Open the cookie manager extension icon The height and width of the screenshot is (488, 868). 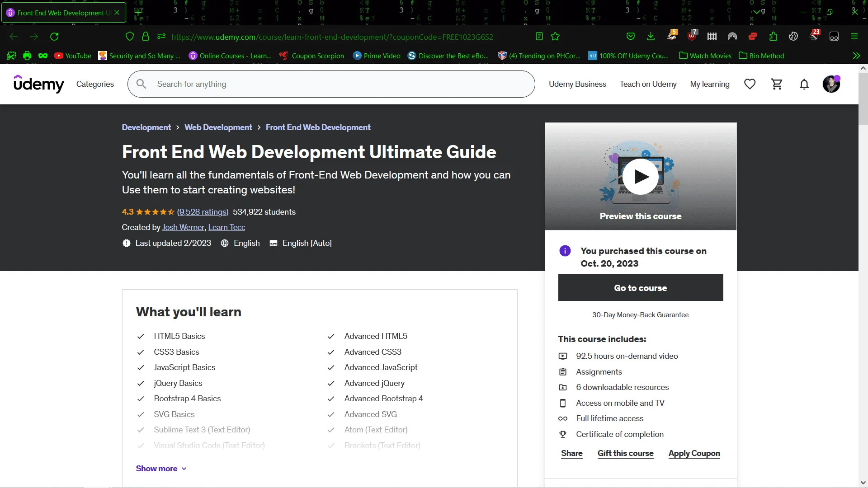pyautogui.click(x=793, y=37)
